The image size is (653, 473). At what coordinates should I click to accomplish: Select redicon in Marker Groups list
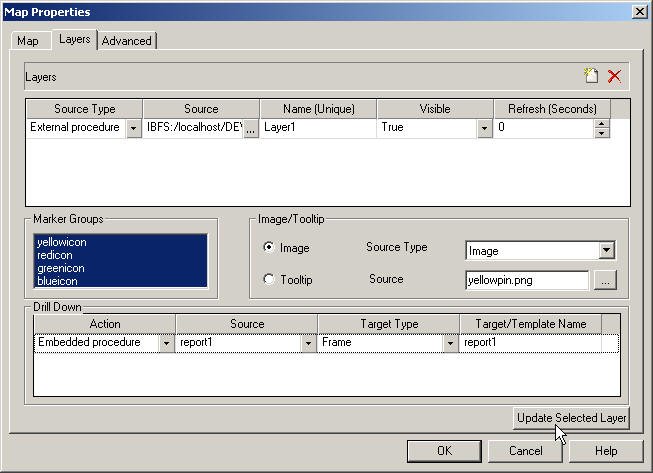54,255
